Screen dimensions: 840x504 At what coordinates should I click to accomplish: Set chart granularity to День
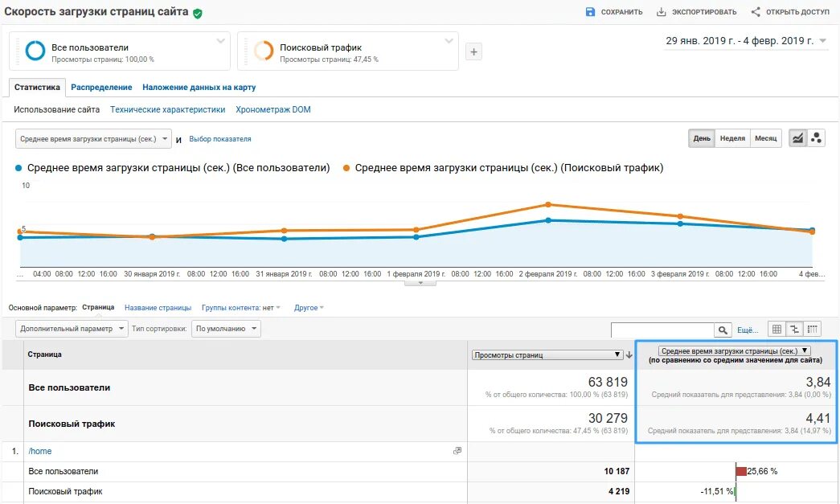(x=701, y=138)
